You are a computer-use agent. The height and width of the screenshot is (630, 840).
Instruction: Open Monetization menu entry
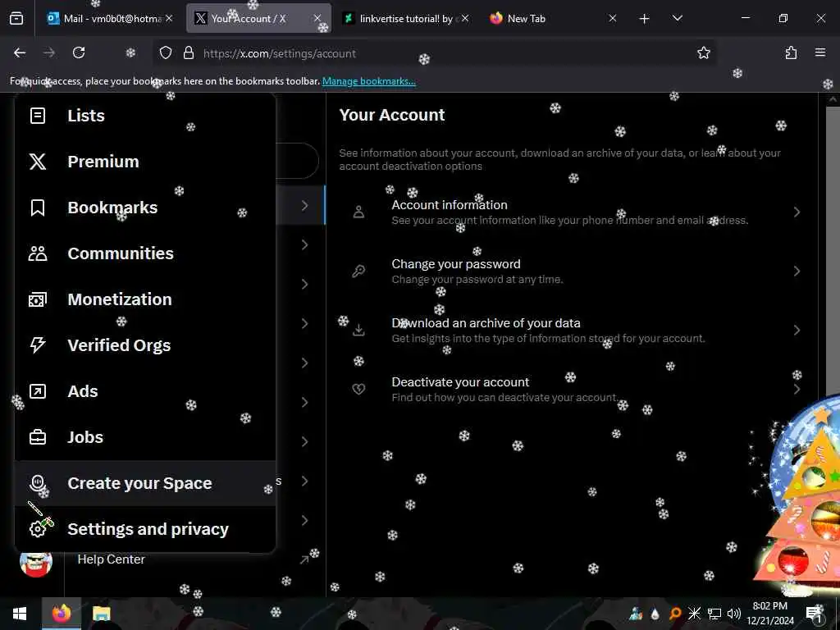(x=144, y=299)
